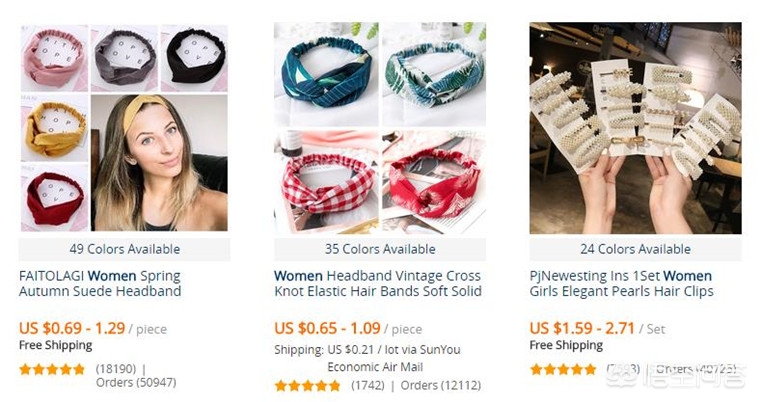Select the dark red suede headband thumbnail
The image size is (760, 402).
point(55,198)
